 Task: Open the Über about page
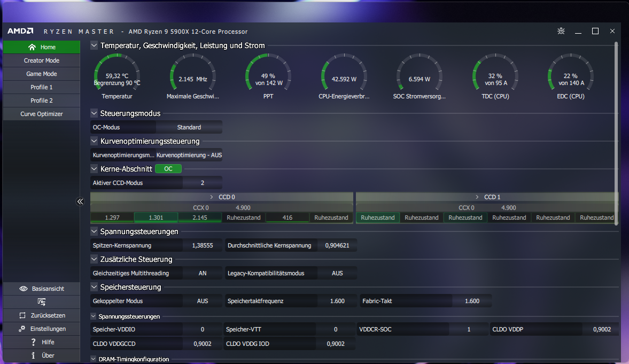[x=41, y=355]
